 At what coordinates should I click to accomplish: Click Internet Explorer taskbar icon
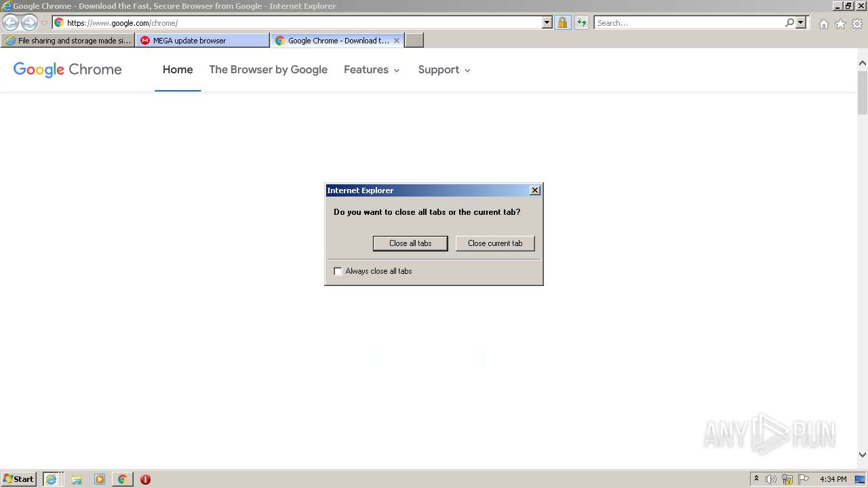(x=51, y=479)
